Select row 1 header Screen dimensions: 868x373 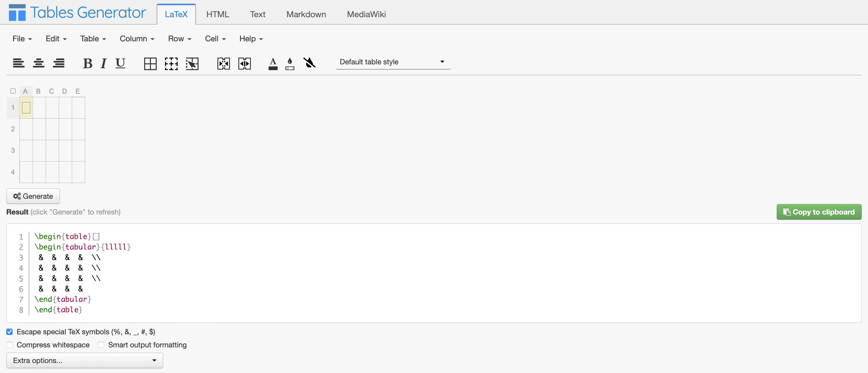coord(13,108)
